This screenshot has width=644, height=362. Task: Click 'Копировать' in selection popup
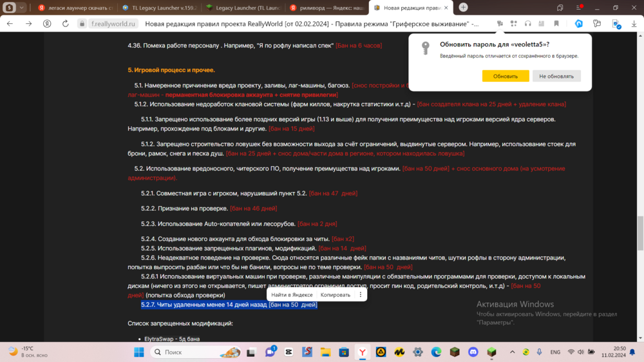[x=336, y=294]
